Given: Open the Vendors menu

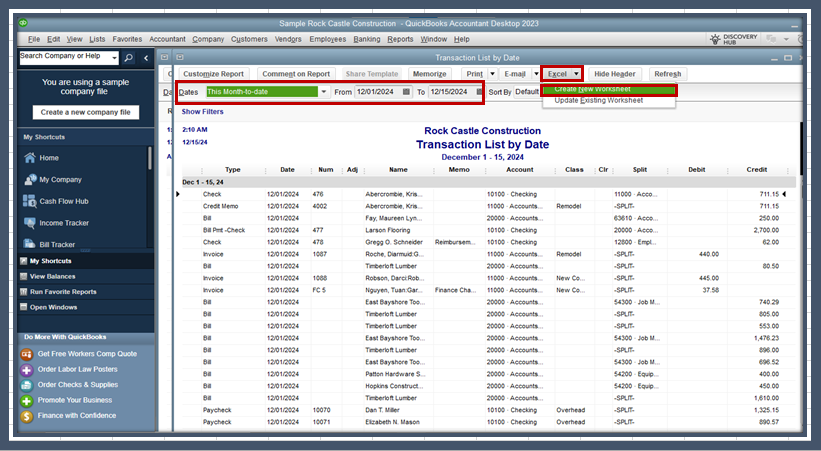Looking at the screenshot, I should coord(288,39).
